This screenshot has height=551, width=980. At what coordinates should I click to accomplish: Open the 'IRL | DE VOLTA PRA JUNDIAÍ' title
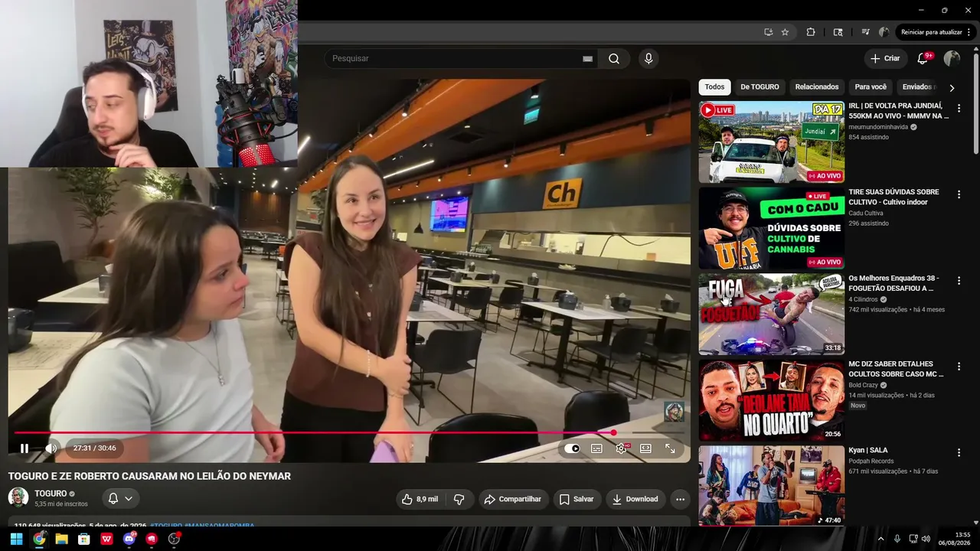click(899, 111)
